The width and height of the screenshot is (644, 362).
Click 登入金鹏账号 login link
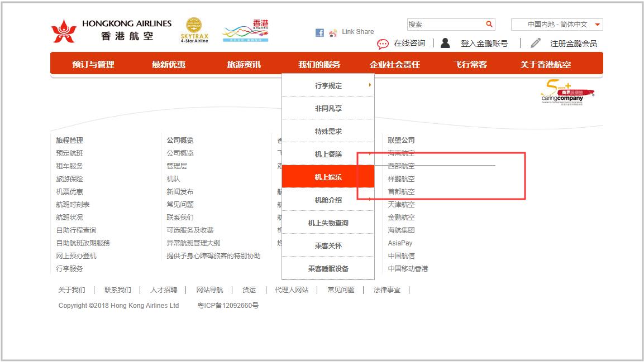[x=484, y=44]
